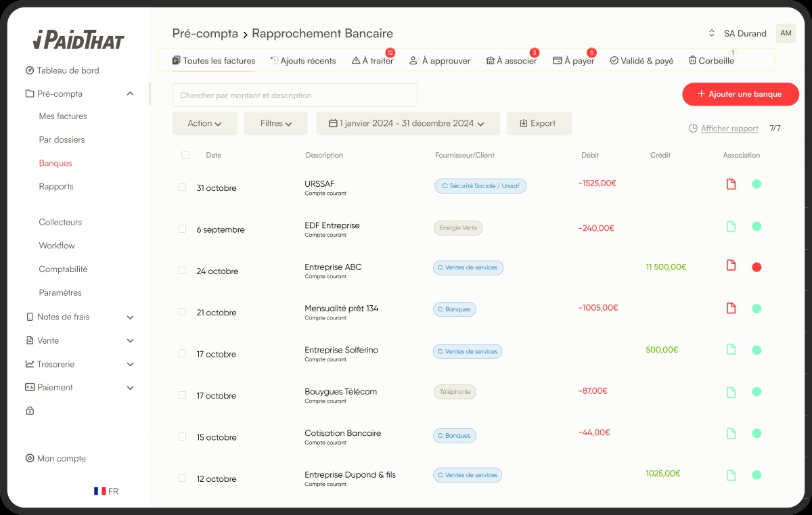The height and width of the screenshot is (515, 812).
Task: Click the red document icon in URSSAF row
Action: (x=731, y=184)
